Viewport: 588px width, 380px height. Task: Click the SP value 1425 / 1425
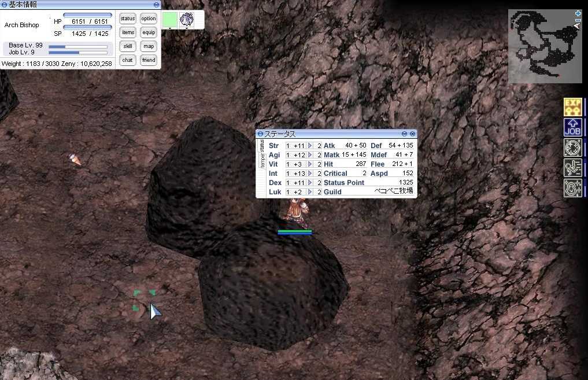pyautogui.click(x=90, y=34)
